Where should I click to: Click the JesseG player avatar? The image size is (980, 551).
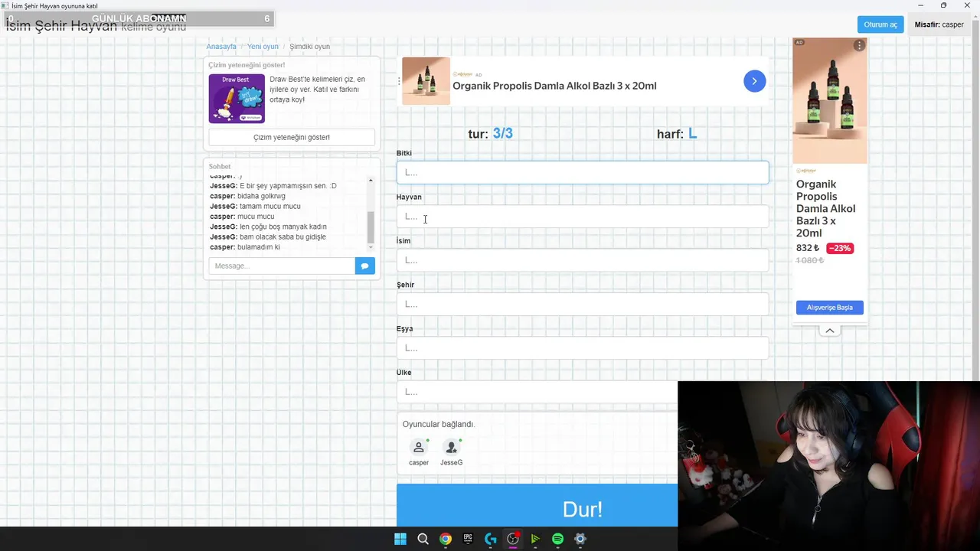(x=451, y=448)
